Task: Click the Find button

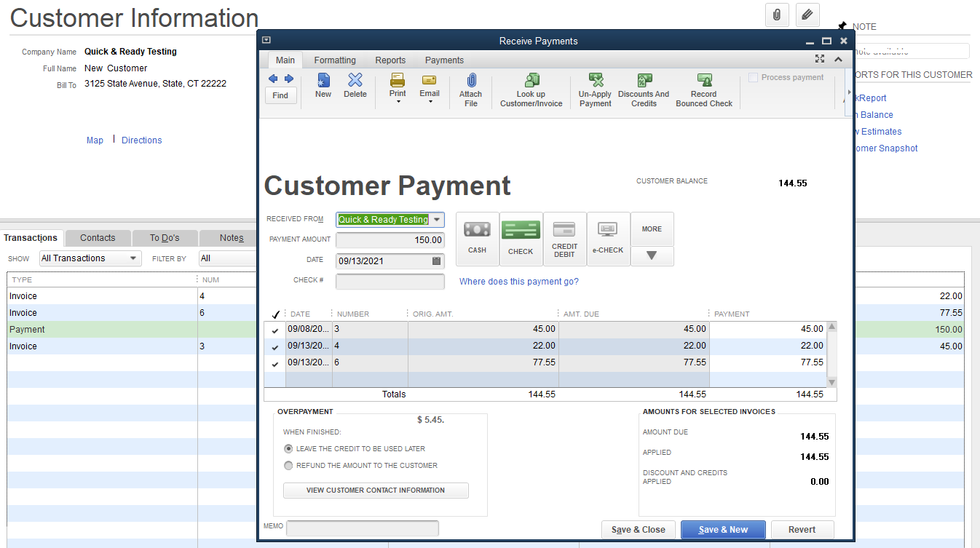Action: click(280, 95)
